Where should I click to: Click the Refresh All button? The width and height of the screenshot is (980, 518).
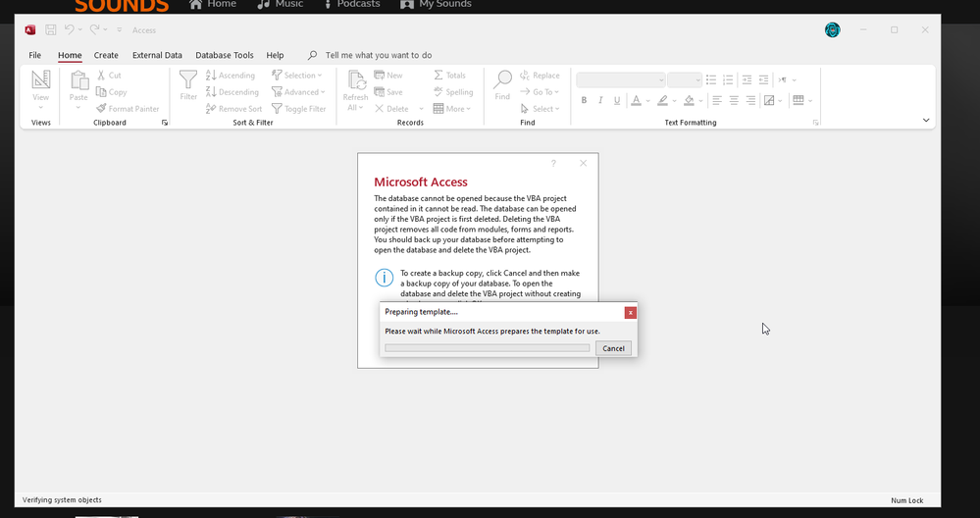(x=356, y=90)
